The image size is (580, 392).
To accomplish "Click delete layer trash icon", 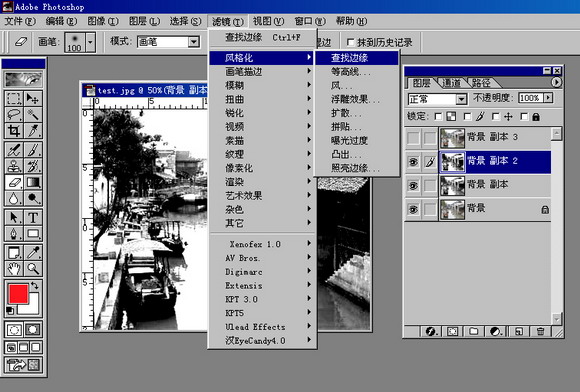I will (x=540, y=331).
